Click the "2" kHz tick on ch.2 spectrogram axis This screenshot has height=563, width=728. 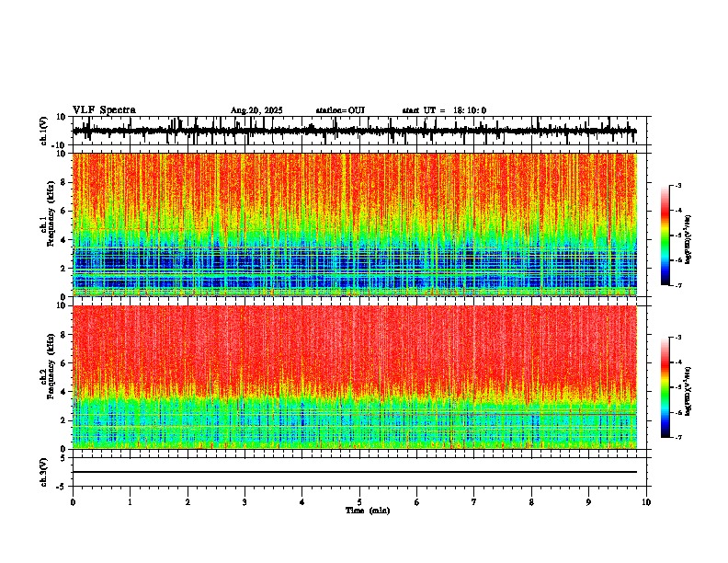pos(64,420)
